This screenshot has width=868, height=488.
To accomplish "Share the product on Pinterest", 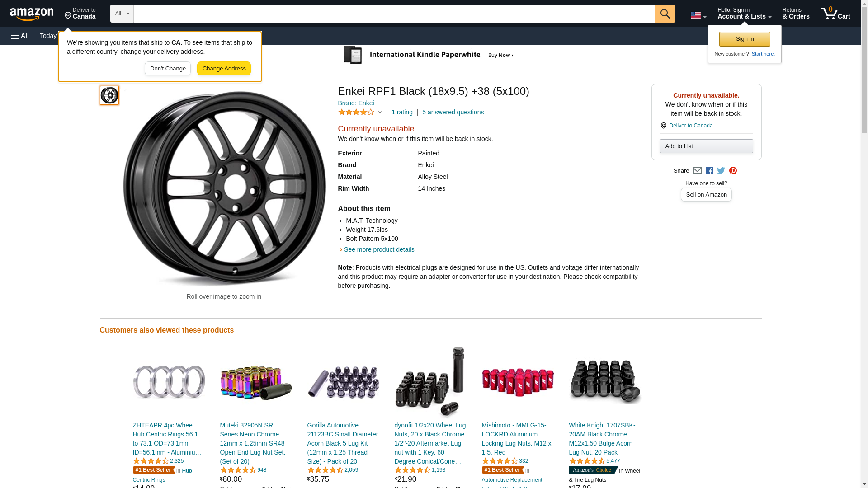I will click(x=733, y=171).
